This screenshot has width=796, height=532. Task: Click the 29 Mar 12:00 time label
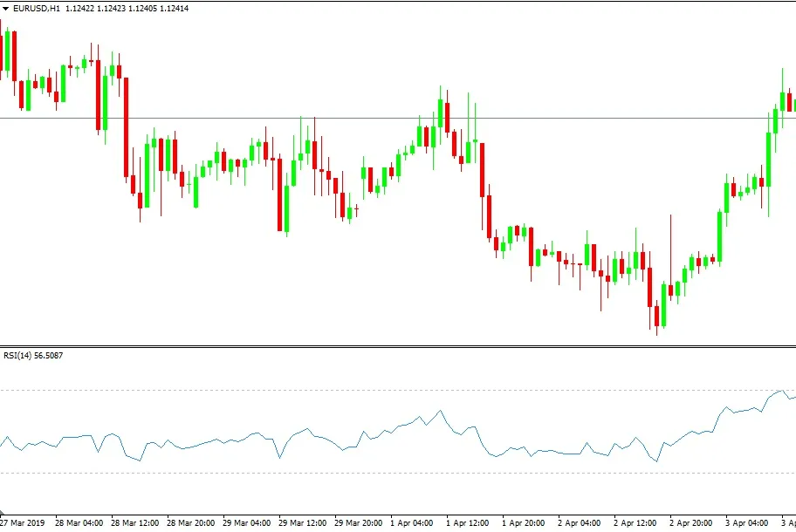point(303,523)
